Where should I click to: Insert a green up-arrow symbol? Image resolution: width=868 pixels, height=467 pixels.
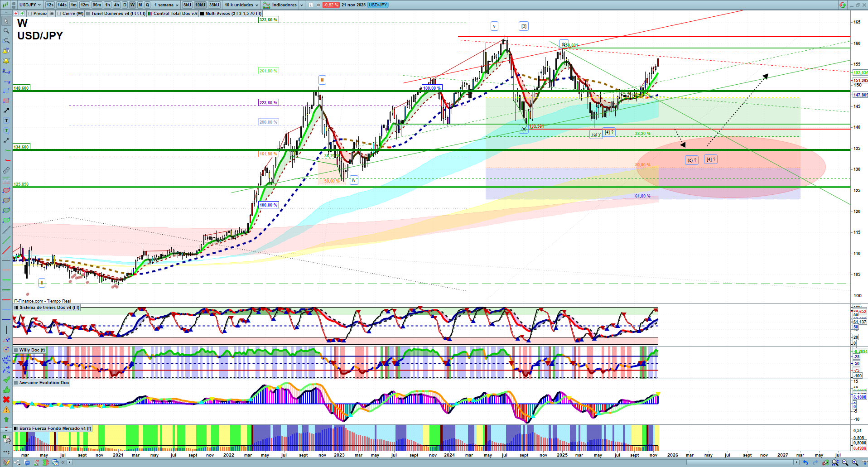[x=6, y=419]
